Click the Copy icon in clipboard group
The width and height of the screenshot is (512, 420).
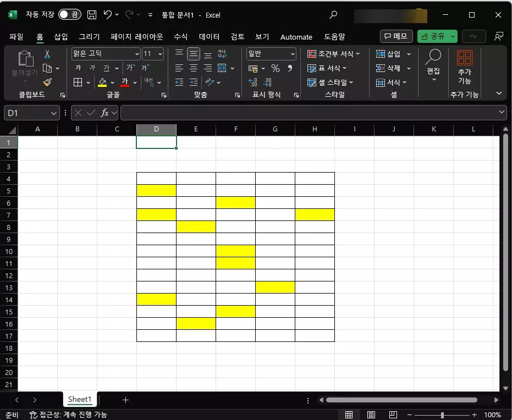click(x=47, y=68)
